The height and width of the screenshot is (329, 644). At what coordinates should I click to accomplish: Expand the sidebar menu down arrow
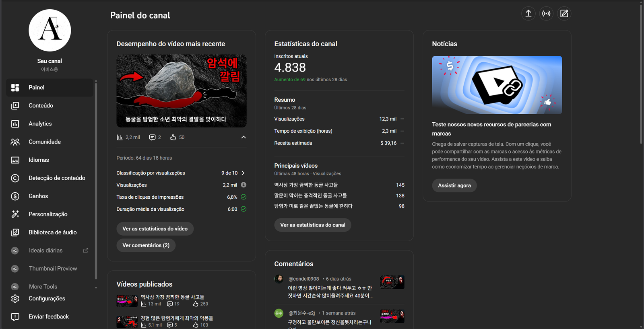tap(96, 288)
